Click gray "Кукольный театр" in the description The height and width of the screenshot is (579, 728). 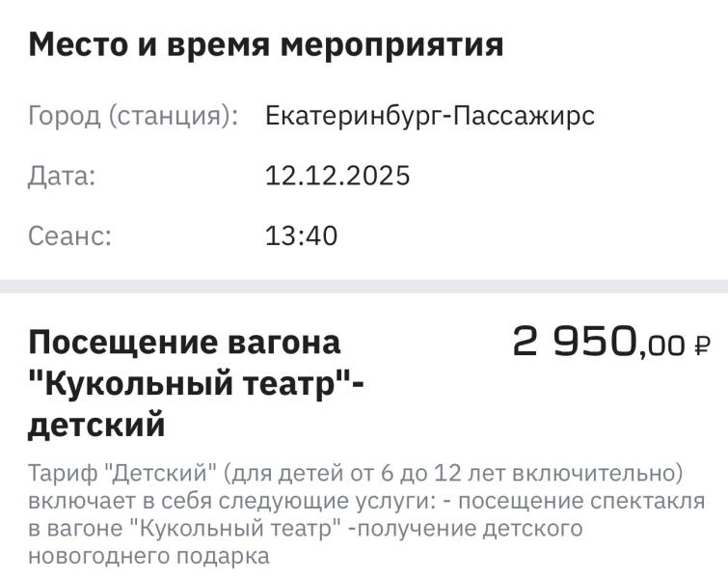coord(236,529)
